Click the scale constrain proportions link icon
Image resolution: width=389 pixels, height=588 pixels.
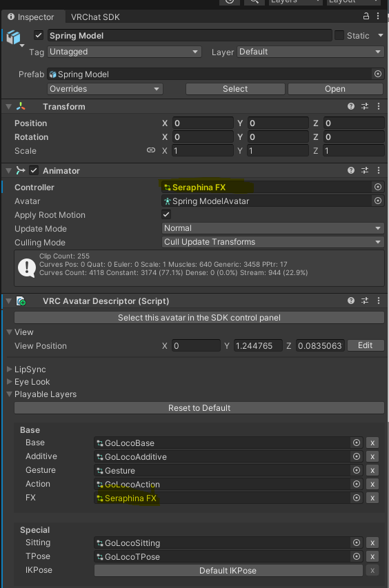click(x=151, y=150)
